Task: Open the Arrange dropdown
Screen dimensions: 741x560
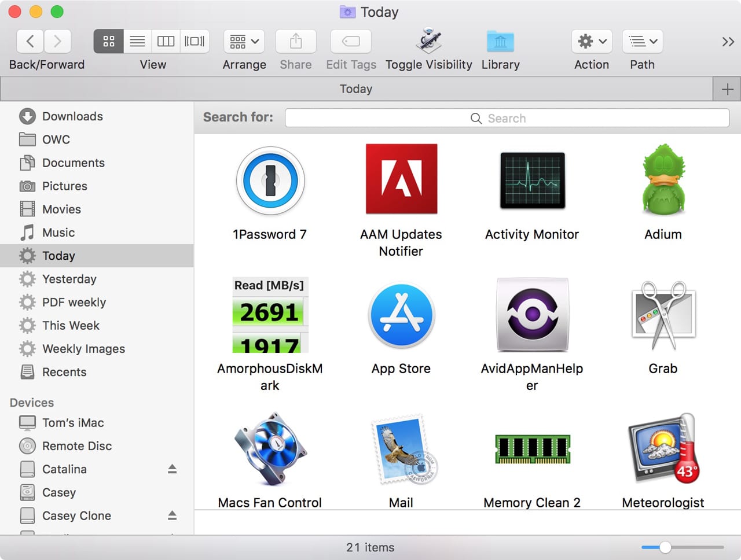Action: (244, 41)
